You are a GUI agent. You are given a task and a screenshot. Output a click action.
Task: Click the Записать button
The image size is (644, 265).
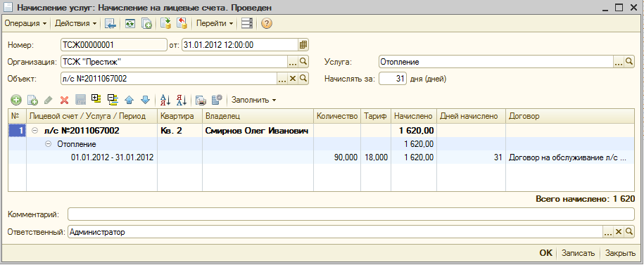579,253
